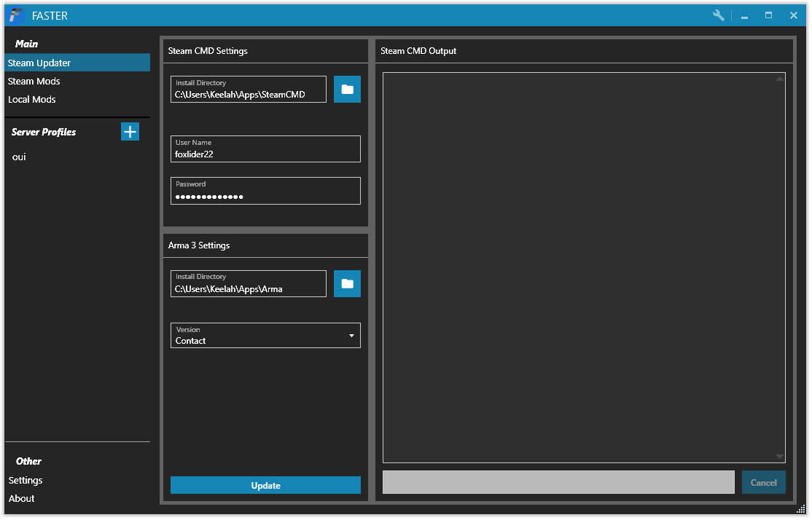Click the 'Steam CMD Output' panel title

(418, 51)
